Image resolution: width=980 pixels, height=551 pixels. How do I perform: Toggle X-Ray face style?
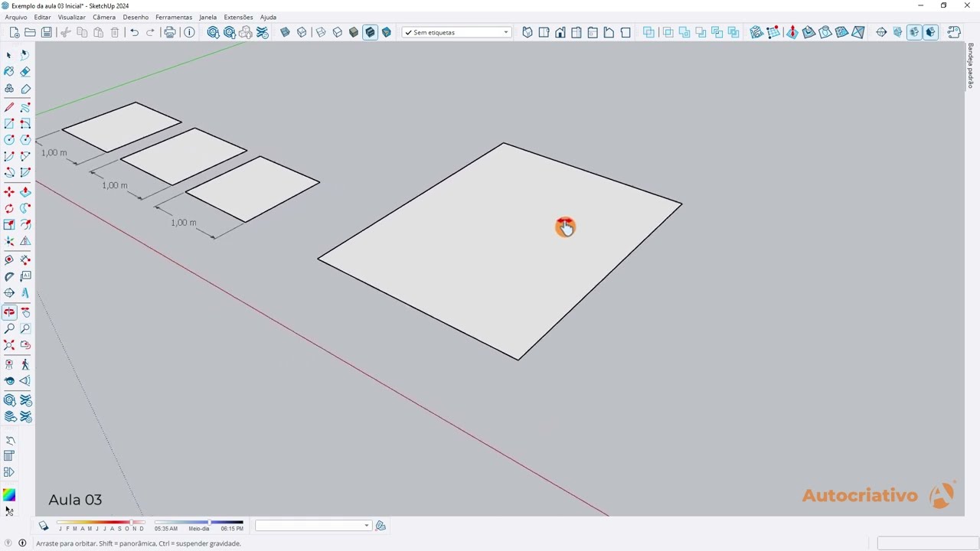285,32
